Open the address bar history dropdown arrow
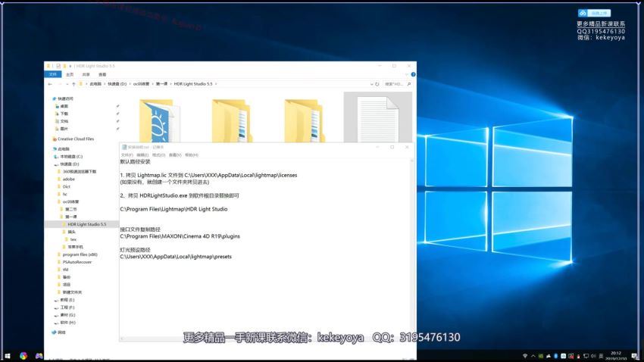Screen dimensions: 644x362 (371, 84)
